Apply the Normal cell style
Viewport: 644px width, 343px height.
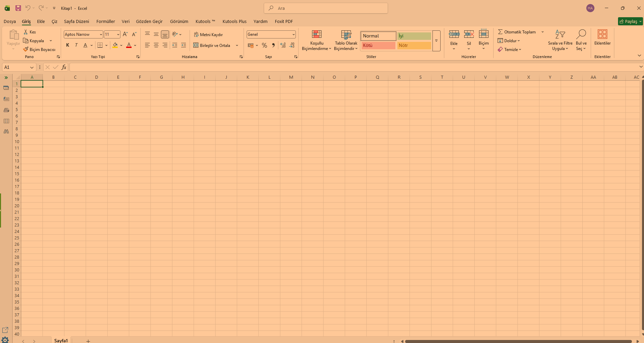click(378, 36)
